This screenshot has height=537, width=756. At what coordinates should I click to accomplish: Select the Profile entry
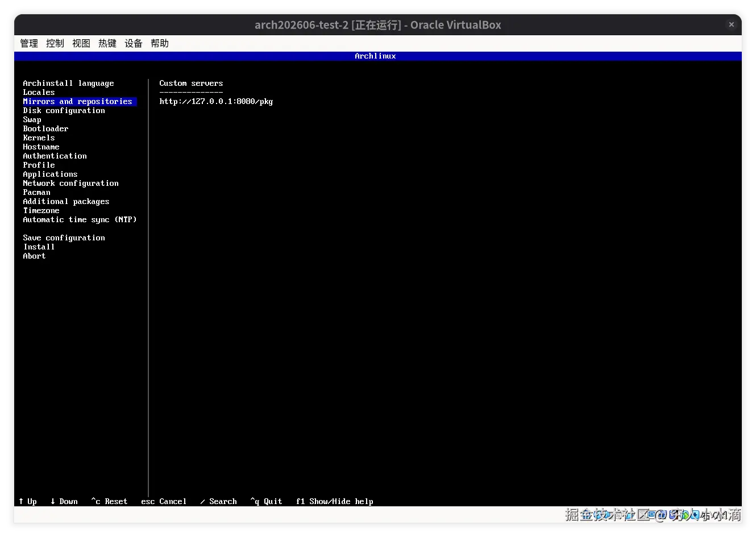[x=39, y=165]
